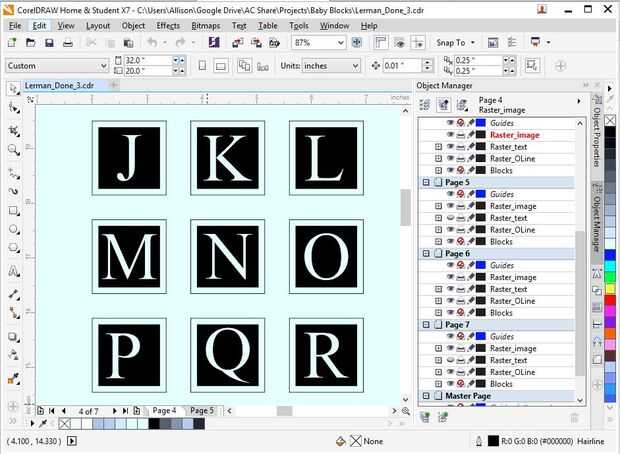Screen dimensions: 620x454
Task: Select the Crop tool in the toolbox
Action: (x=14, y=131)
